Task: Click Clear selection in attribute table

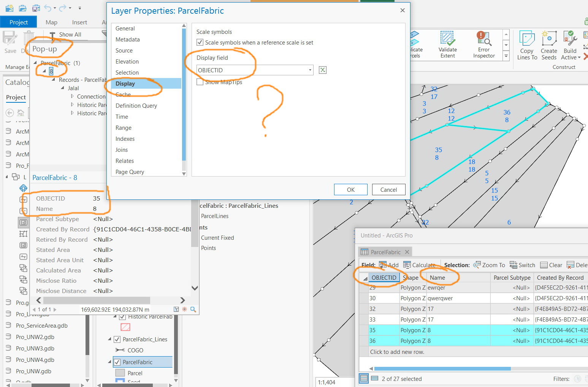Action: (551, 265)
